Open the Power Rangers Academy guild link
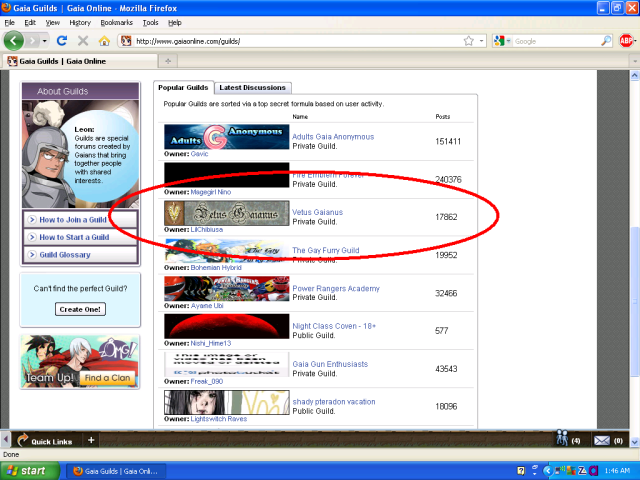 [x=336, y=289]
